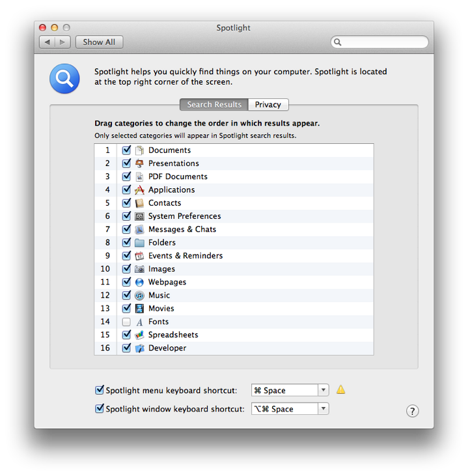This screenshot has height=476, width=468.
Task: Click the Events & Reminders calendar icon
Action: click(139, 256)
